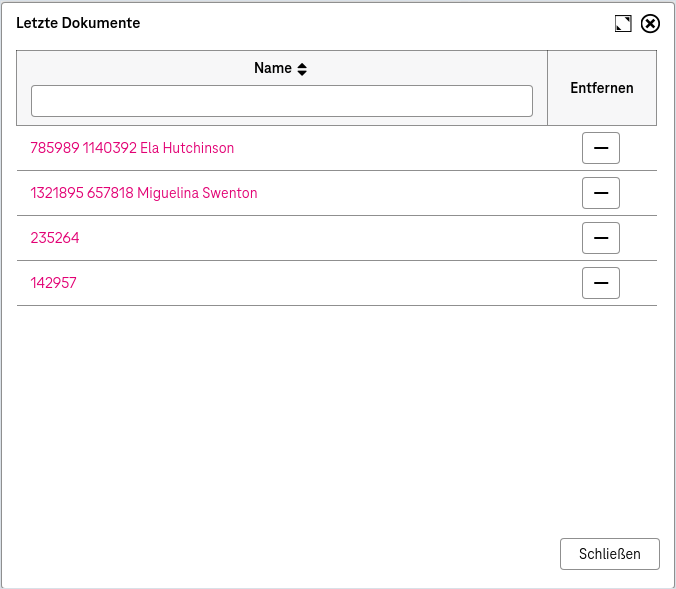Select the Entfernen column header
The height and width of the screenshot is (589, 676).
[602, 88]
